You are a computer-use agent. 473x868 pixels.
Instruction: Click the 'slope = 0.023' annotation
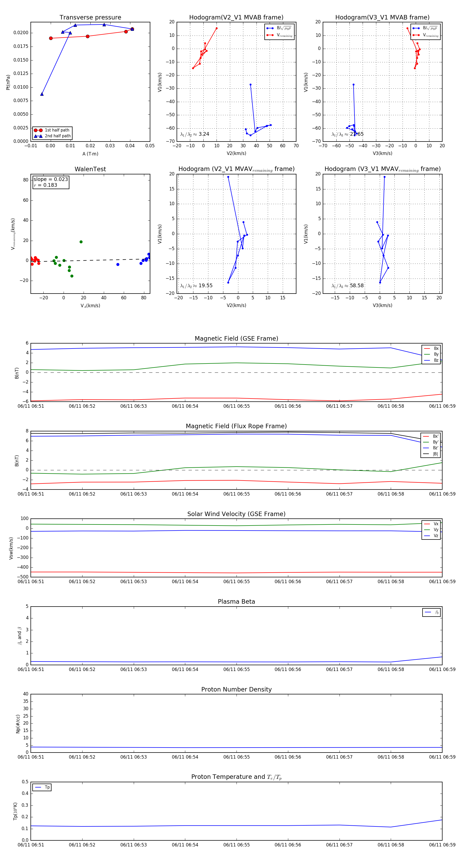coord(51,179)
